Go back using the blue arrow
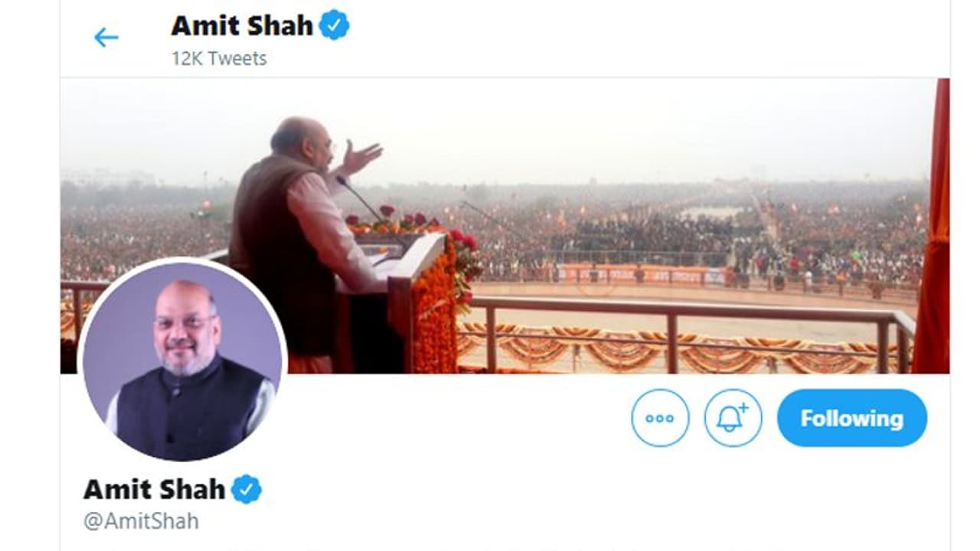The width and height of the screenshot is (980, 551). (x=106, y=37)
